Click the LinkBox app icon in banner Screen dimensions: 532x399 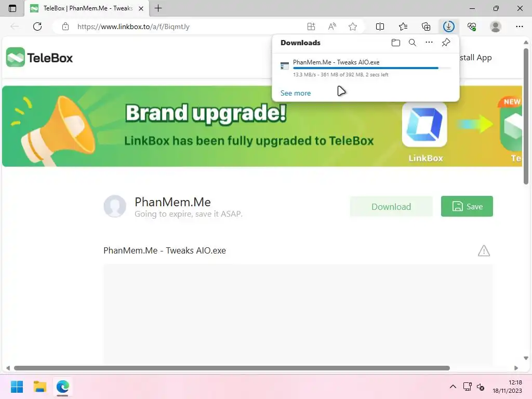(x=424, y=125)
